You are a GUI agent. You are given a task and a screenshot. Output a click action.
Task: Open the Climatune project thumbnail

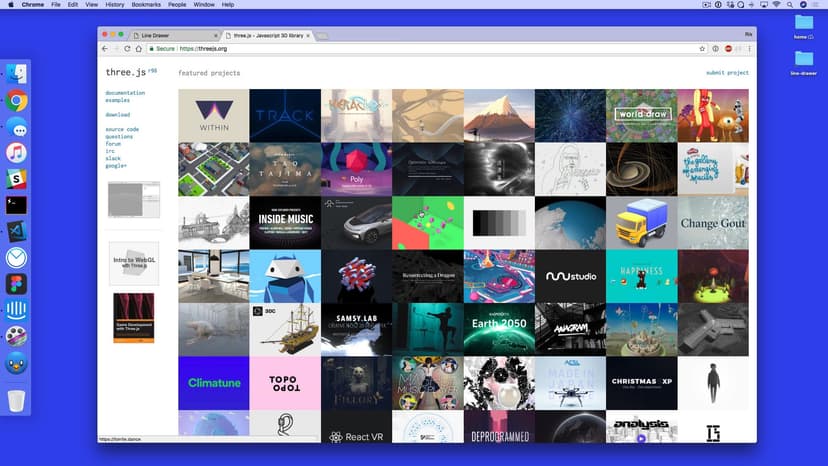coord(213,383)
